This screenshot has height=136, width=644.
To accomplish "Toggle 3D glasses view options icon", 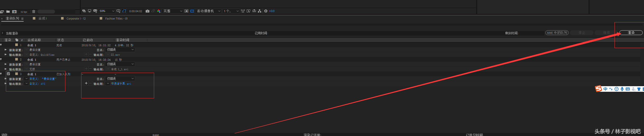I will coord(95,11).
